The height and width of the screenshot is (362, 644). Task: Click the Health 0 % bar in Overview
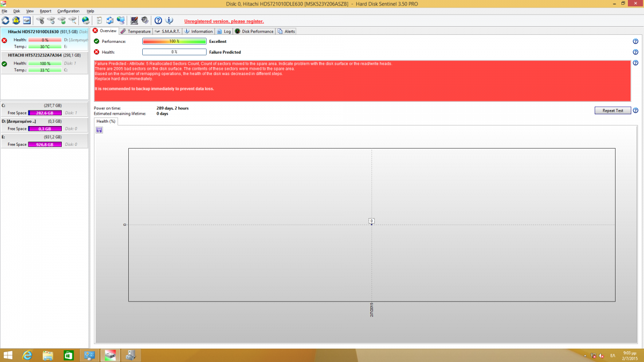pos(174,52)
